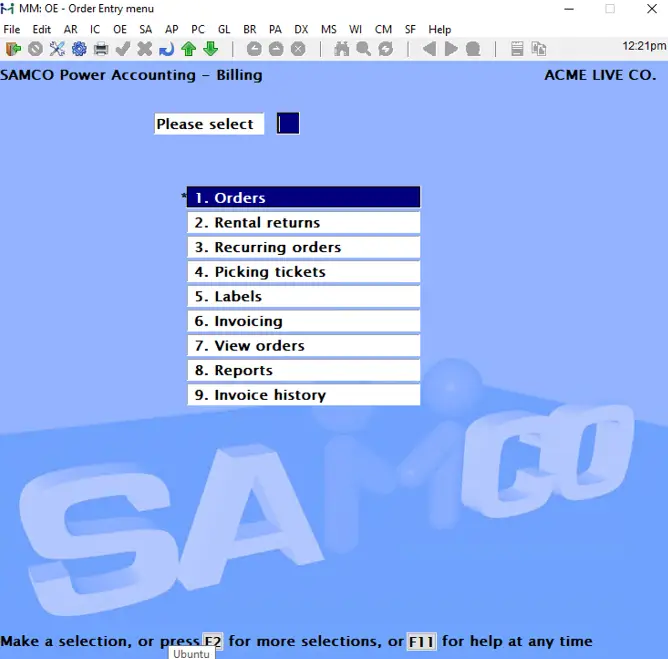Open the OE menu in menu bar
This screenshot has height=659, width=668.
coord(120,30)
